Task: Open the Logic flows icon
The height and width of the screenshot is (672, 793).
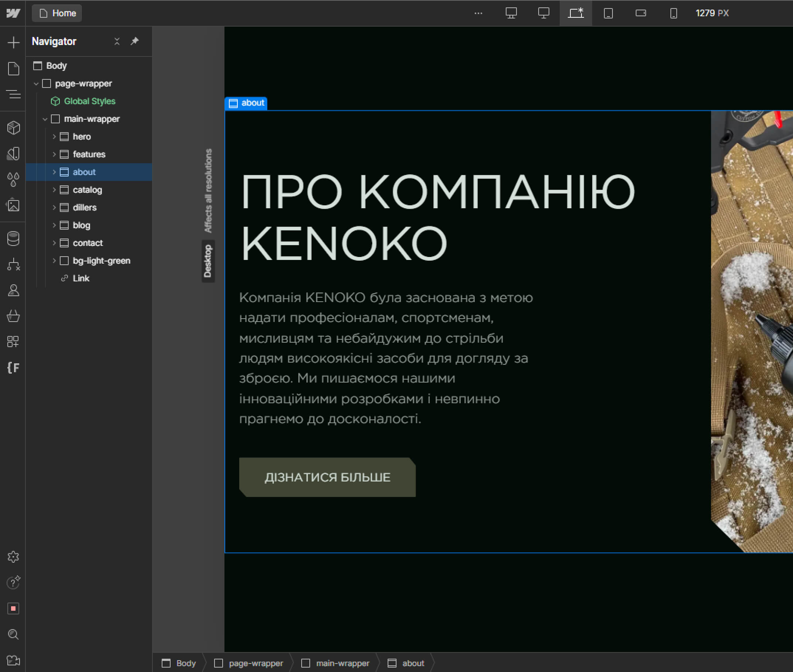Action: coord(13,264)
